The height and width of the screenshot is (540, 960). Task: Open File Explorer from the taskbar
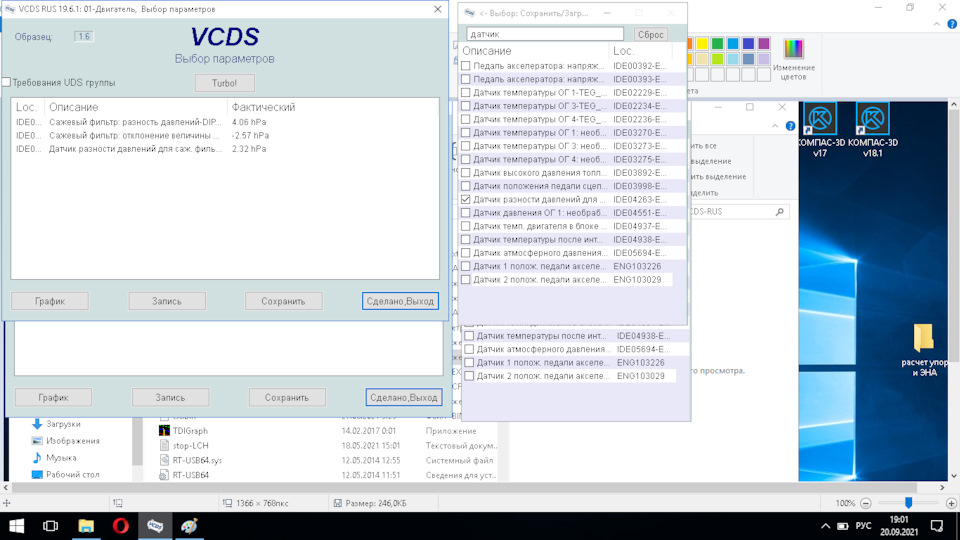tap(86, 526)
